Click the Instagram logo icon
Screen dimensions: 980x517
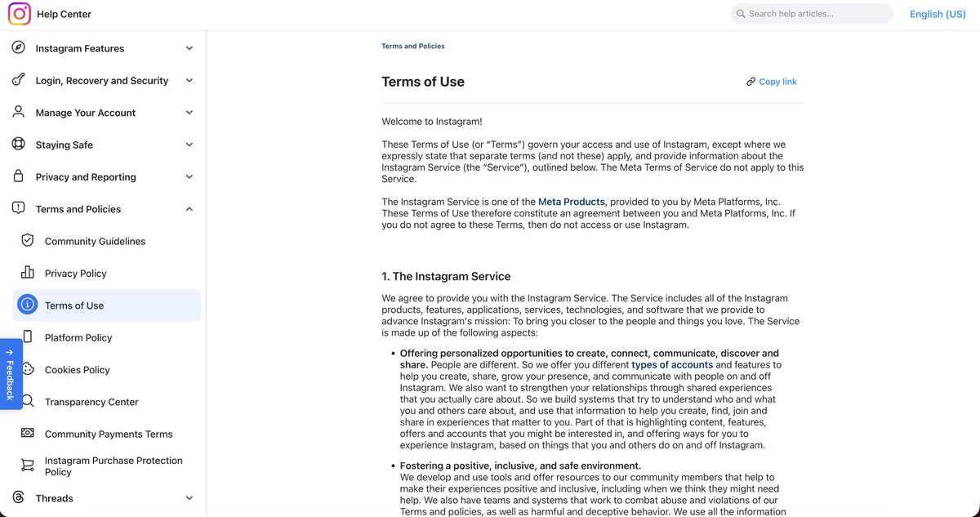(x=19, y=14)
